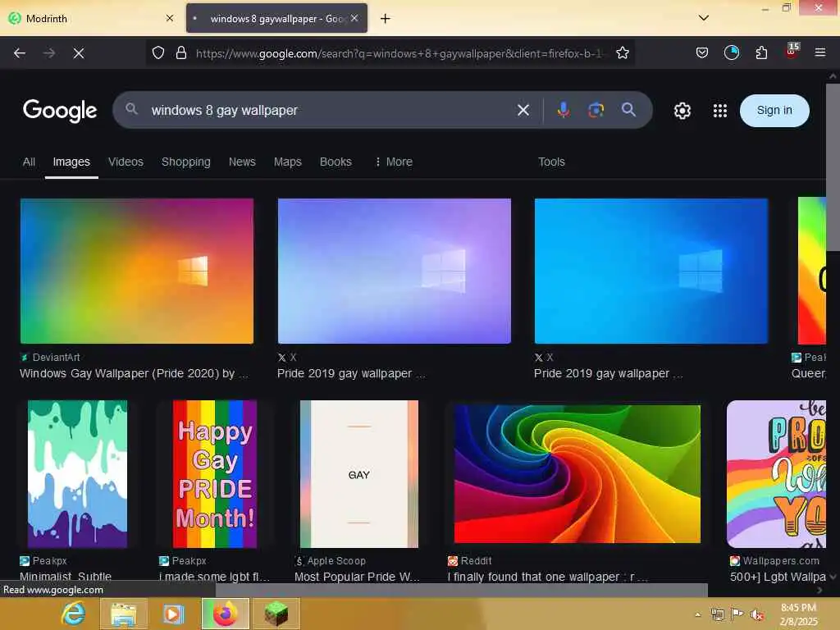Search by image with Lens icon
Viewport: 840px width, 630px height.
click(x=596, y=110)
